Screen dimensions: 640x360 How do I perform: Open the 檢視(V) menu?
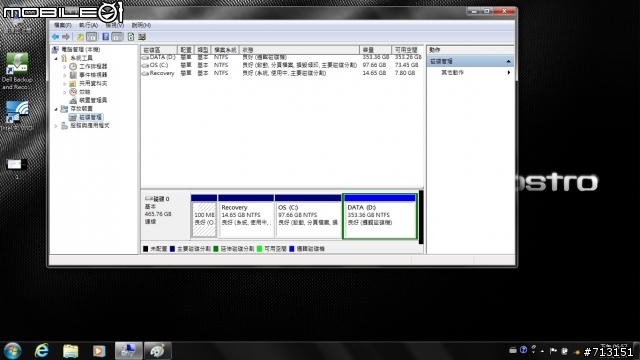(115, 25)
